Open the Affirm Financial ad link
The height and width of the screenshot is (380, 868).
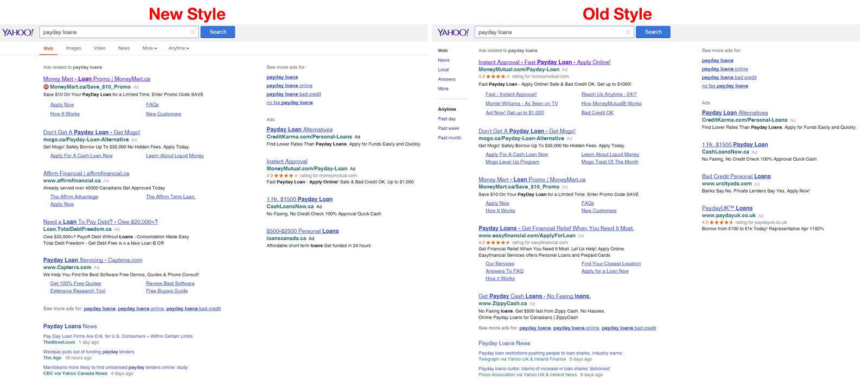pyautogui.click(x=86, y=174)
